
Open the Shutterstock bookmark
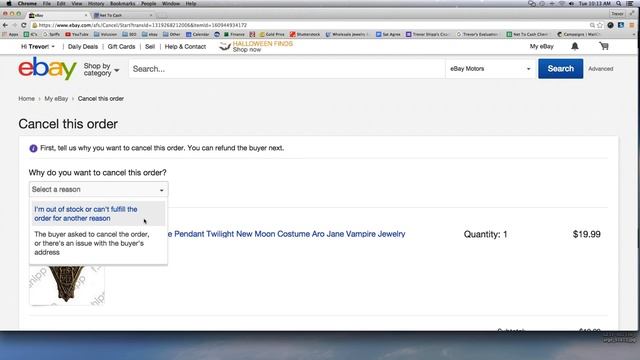click(305, 34)
